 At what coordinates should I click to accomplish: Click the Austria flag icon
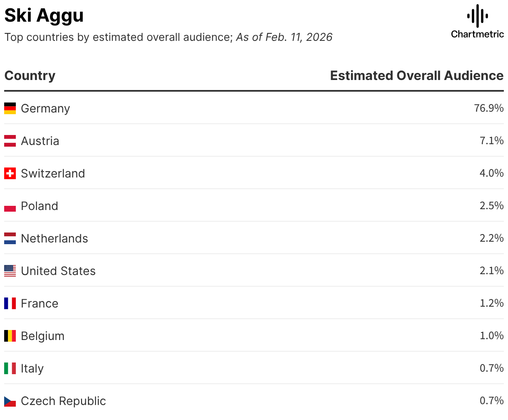(10, 141)
